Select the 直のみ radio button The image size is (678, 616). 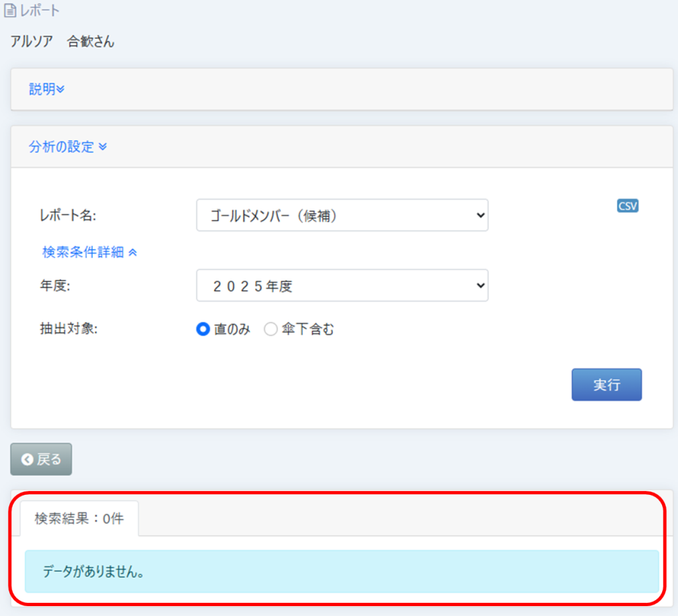[203, 330]
